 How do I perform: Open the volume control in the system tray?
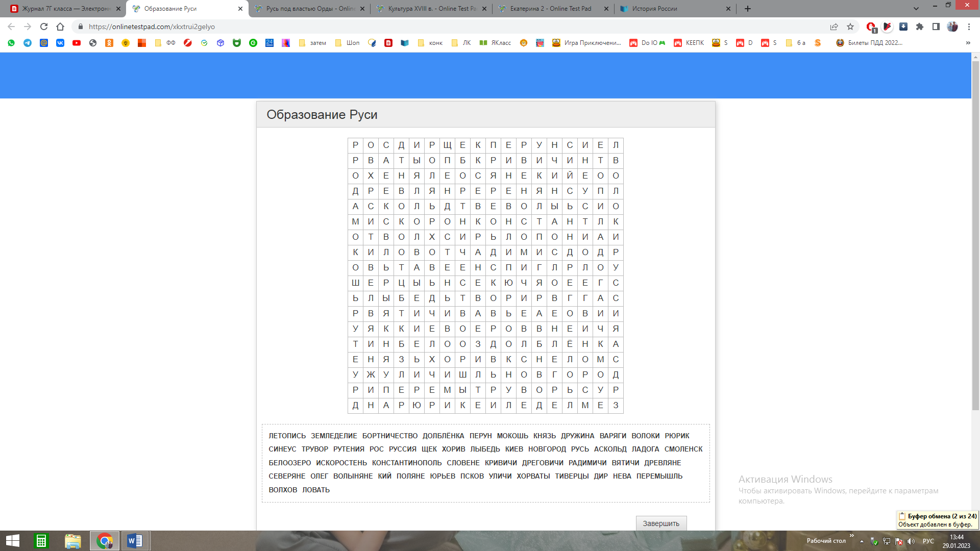(912, 541)
